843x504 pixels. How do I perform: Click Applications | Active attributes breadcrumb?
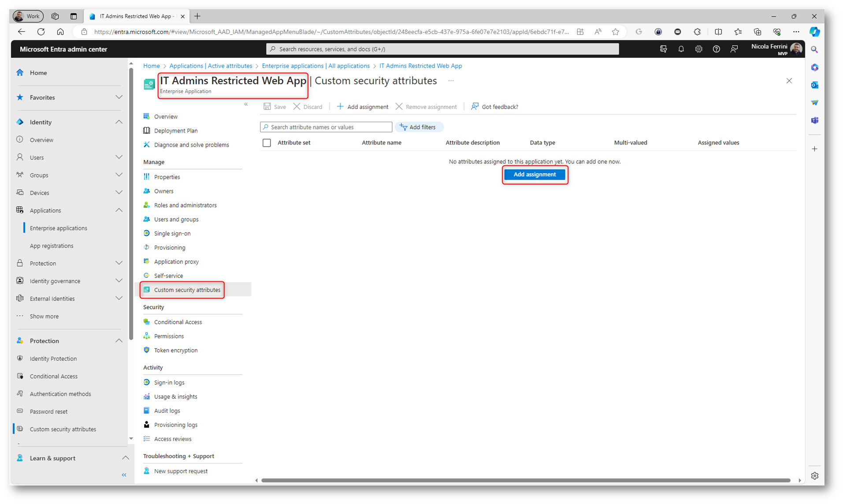(211, 66)
